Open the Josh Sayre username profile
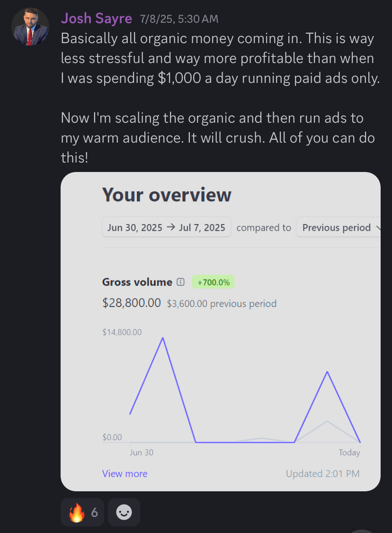The width and height of the screenshot is (392, 533). (x=97, y=18)
